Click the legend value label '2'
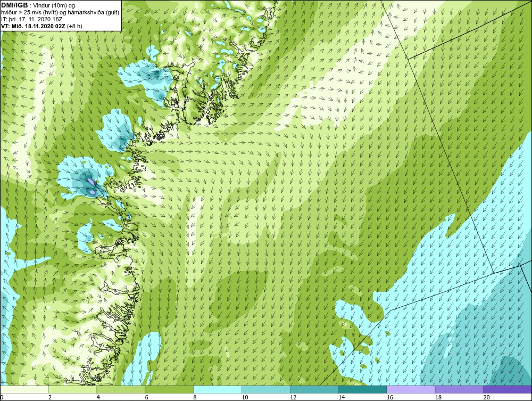 coord(50,397)
